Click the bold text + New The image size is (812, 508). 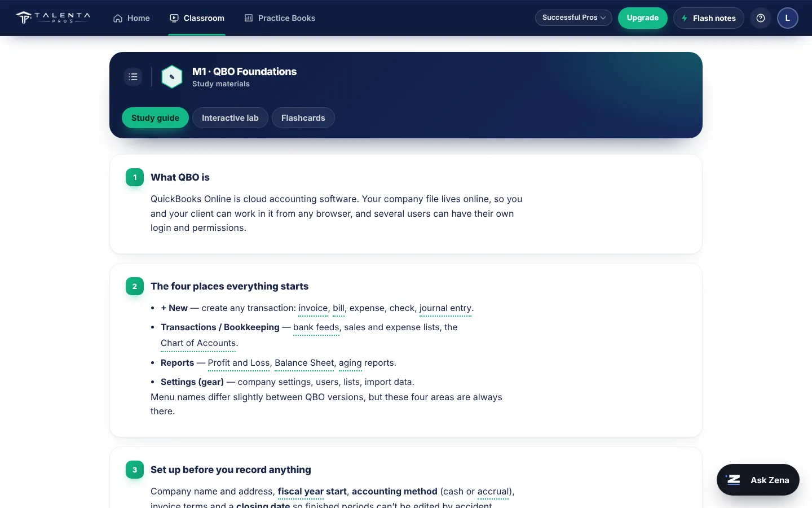tap(174, 308)
